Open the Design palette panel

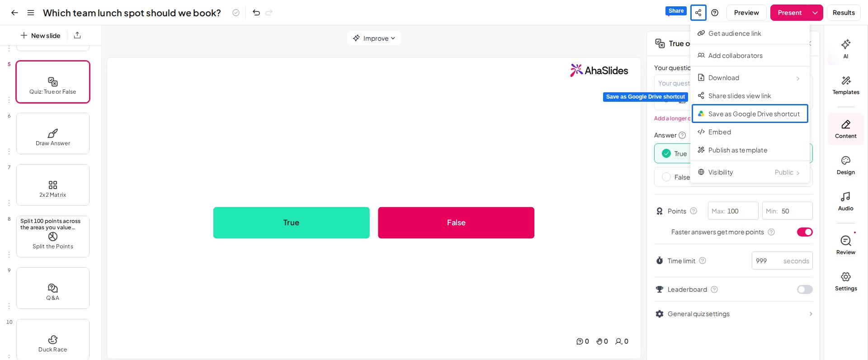846,166
